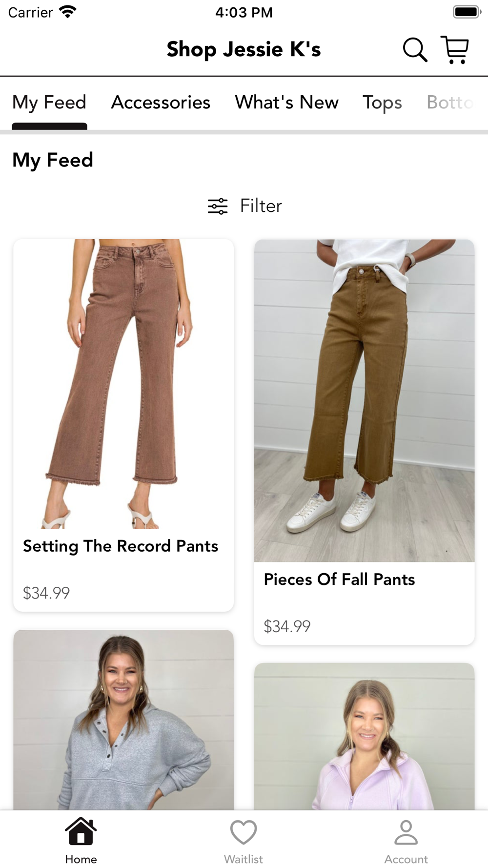Open the Tops category tab

tap(382, 103)
